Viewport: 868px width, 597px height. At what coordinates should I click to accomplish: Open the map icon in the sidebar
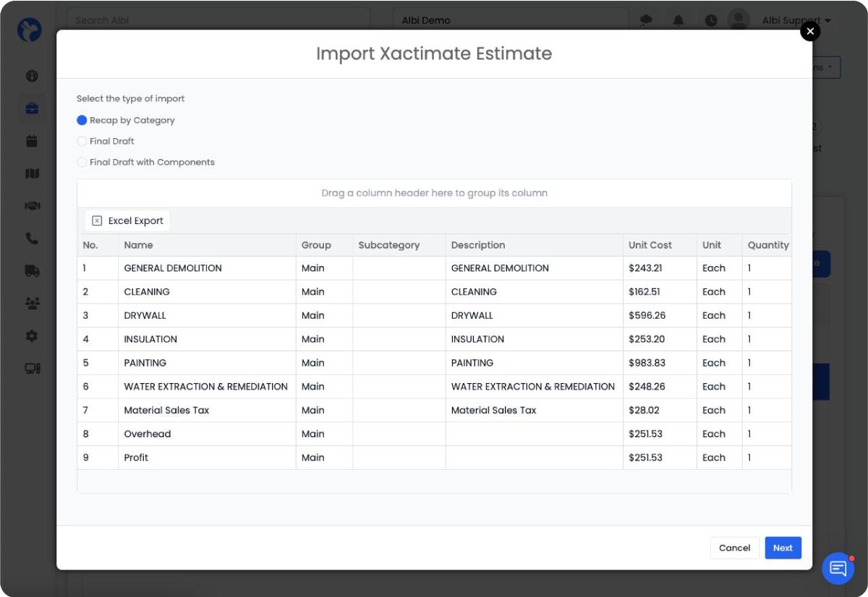pos(29,173)
